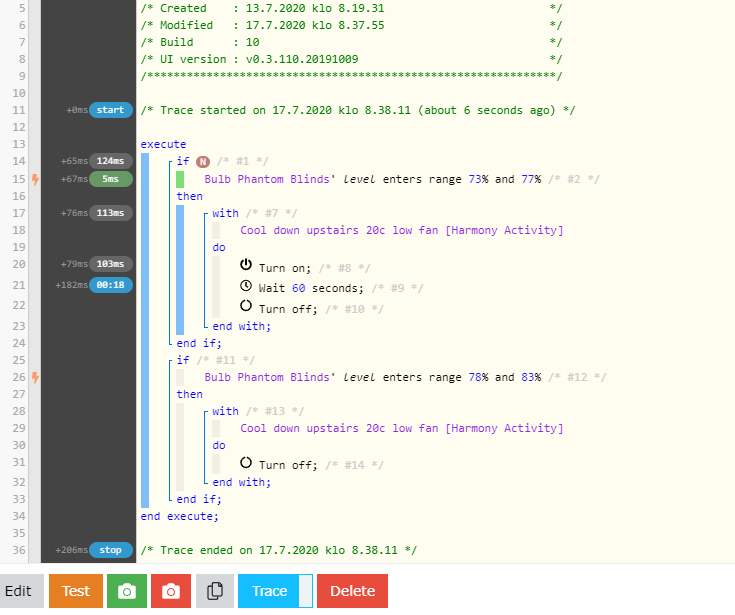735x615 pixels.
Task: Click the circle icon beside Turn off #10
Action: 246,306
